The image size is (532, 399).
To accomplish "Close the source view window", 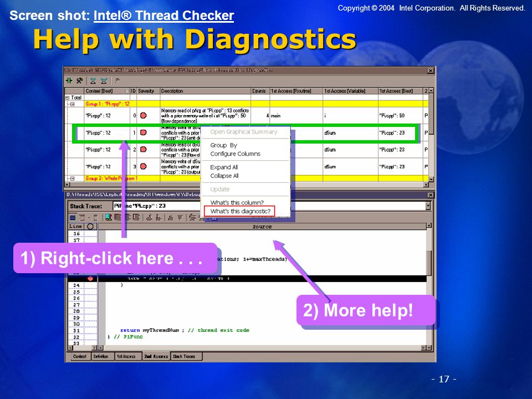I will [x=431, y=195].
